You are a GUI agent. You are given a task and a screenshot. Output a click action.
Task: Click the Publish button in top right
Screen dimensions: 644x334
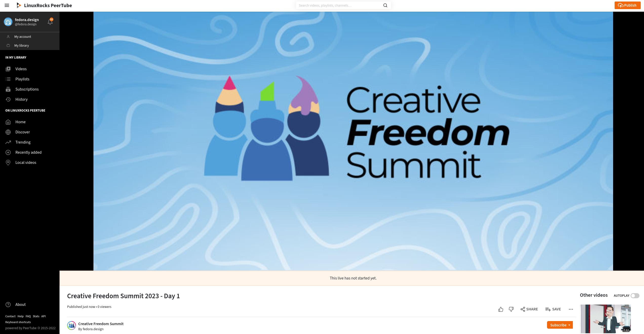(627, 5)
